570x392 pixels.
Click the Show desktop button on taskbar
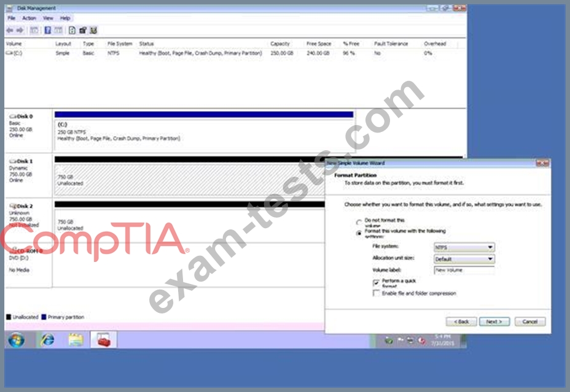464,340
